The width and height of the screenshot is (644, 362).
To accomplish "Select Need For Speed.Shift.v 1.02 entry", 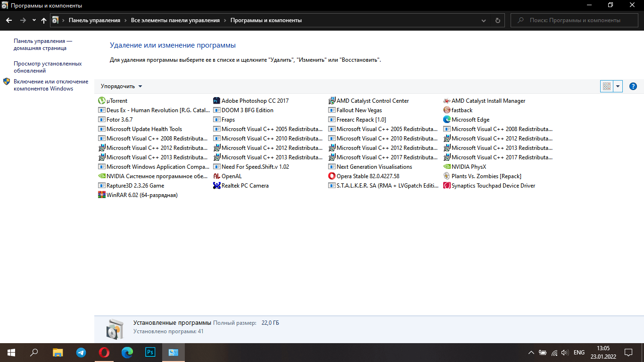I will [x=251, y=166].
